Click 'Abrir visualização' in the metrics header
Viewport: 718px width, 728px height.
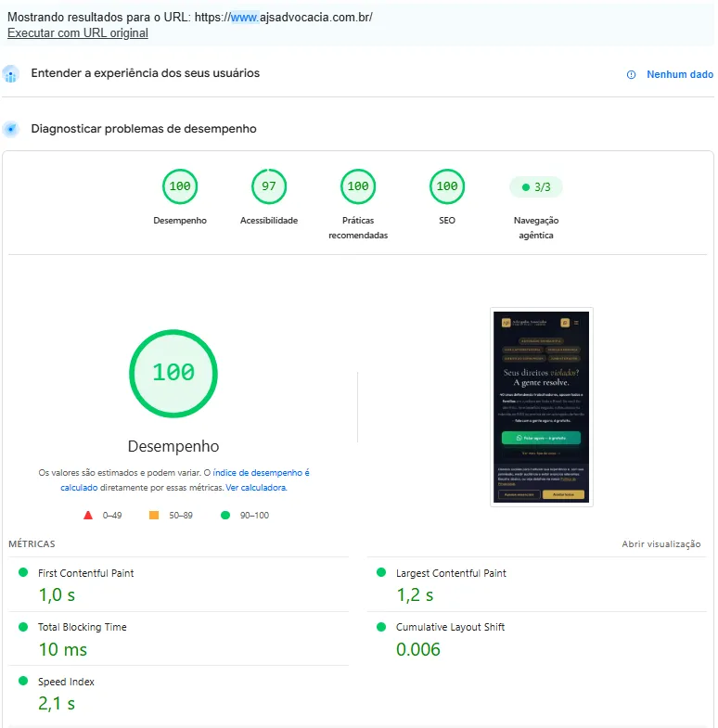pyautogui.click(x=660, y=544)
